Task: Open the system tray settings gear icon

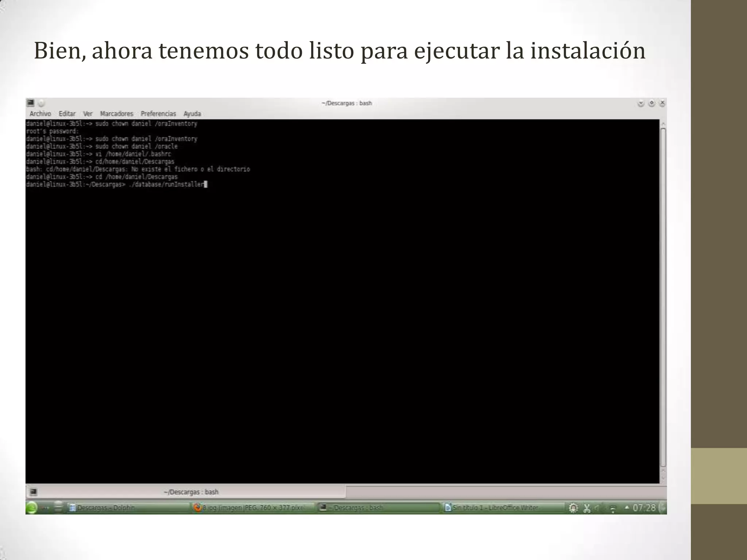Action: click(x=573, y=508)
